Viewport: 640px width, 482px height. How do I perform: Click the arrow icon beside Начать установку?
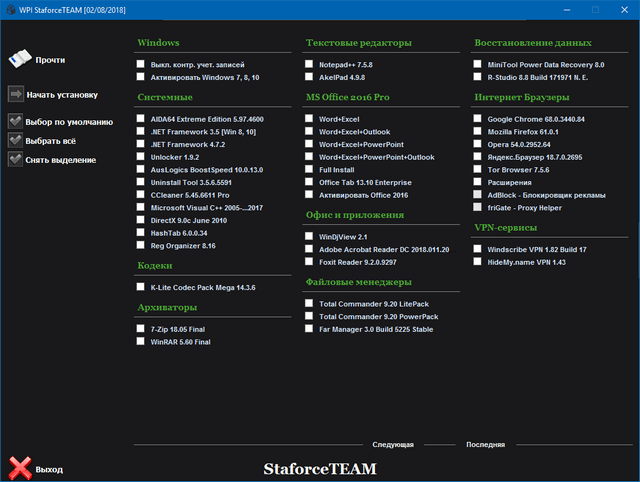click(16, 94)
